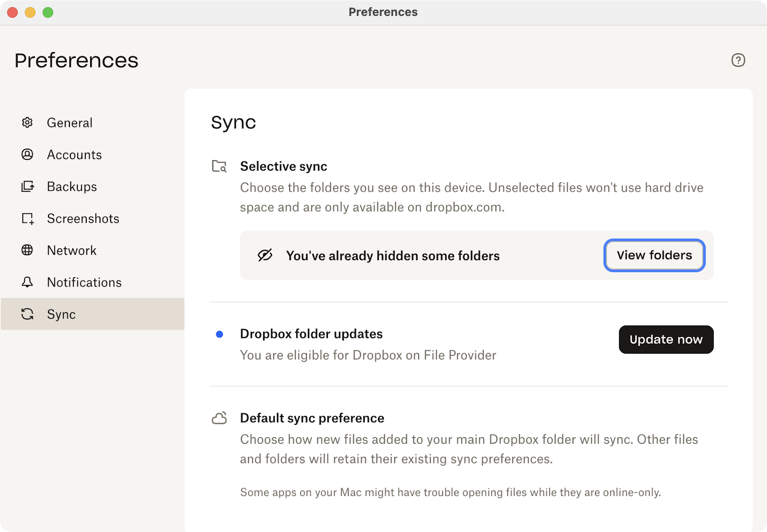This screenshot has height=532, width=767.
Task: Click the Update now button
Action: point(666,339)
